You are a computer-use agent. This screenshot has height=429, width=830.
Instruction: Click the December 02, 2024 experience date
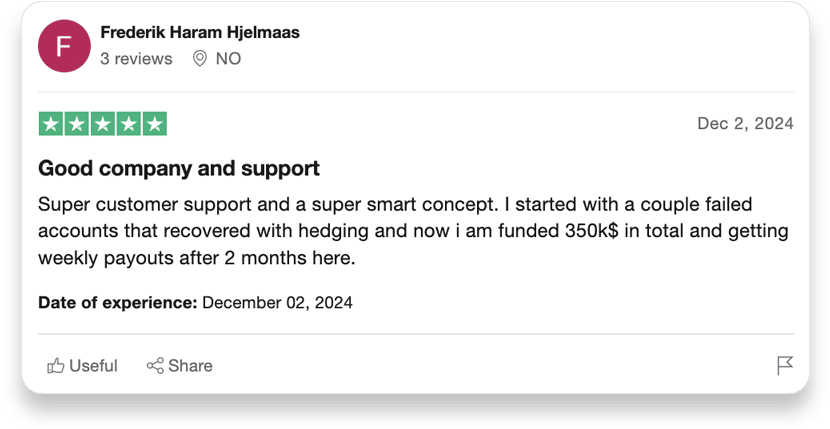[277, 302]
